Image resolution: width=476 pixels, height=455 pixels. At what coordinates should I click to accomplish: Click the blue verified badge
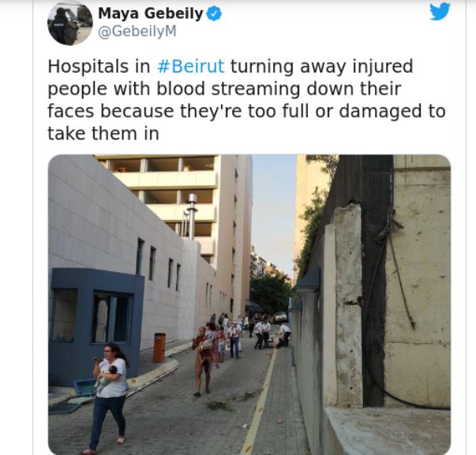click(215, 14)
